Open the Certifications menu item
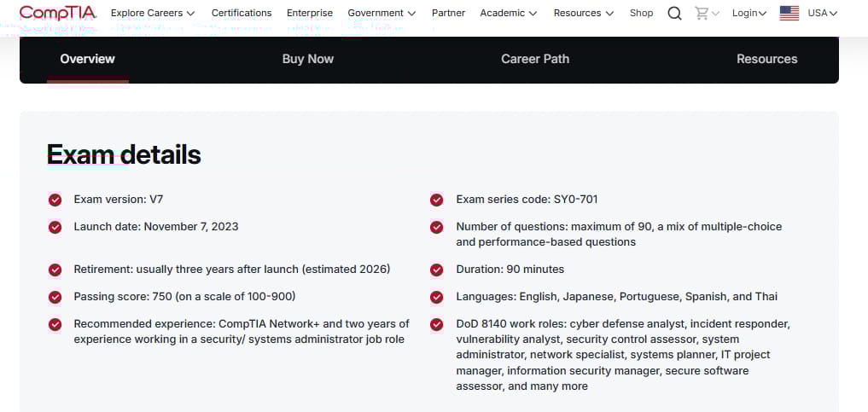The image size is (868, 412). [242, 13]
